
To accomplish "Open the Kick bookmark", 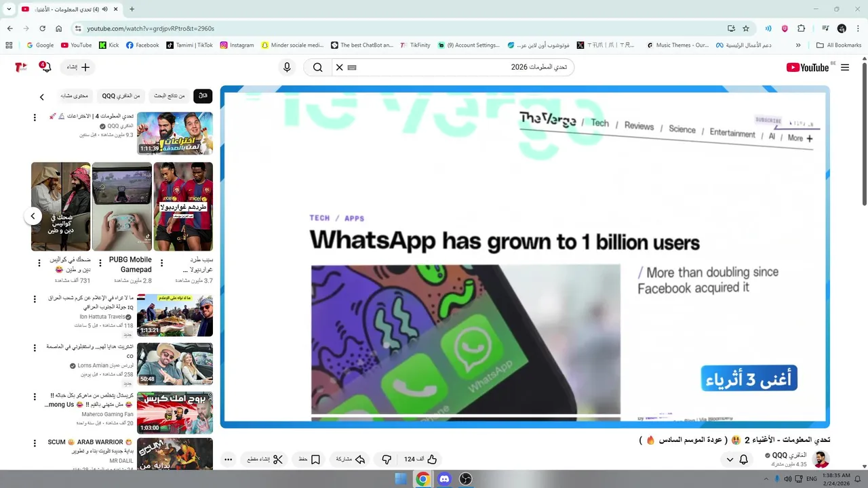I will tap(108, 45).
